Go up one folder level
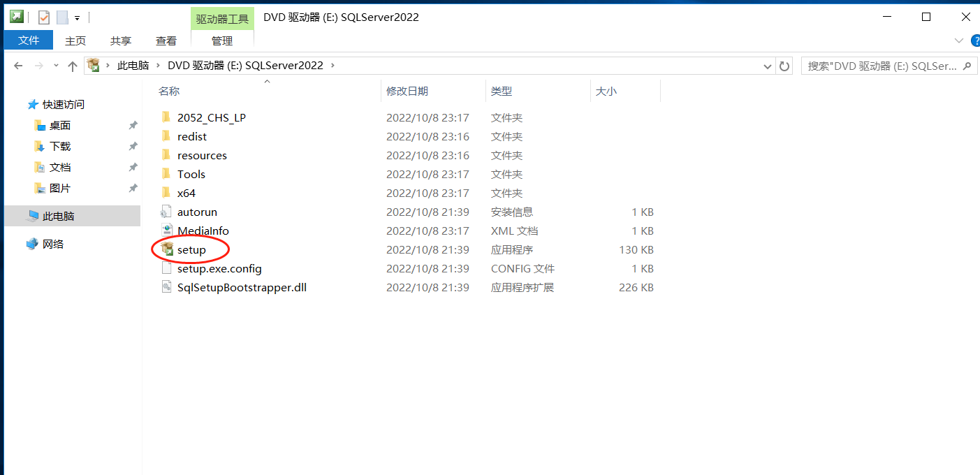The height and width of the screenshot is (475, 980). 73,66
